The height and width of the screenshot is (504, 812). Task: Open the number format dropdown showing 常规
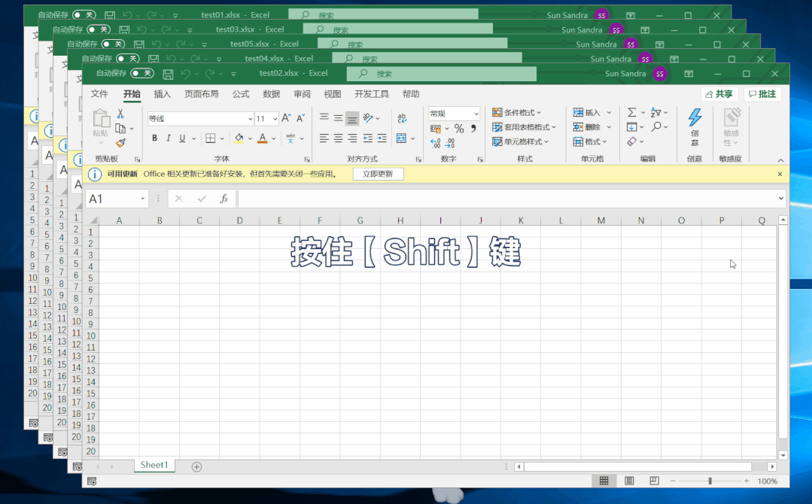point(476,114)
